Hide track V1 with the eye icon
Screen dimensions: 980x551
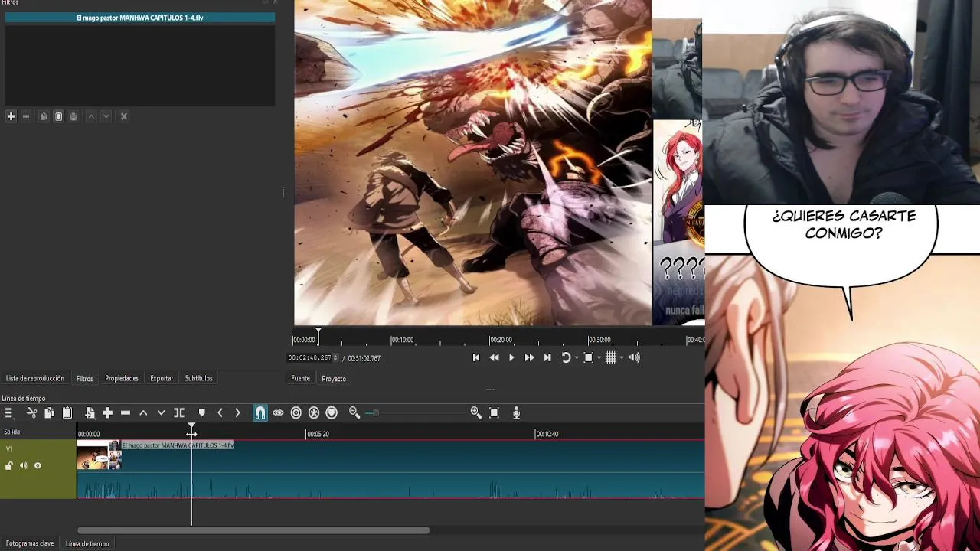click(38, 465)
